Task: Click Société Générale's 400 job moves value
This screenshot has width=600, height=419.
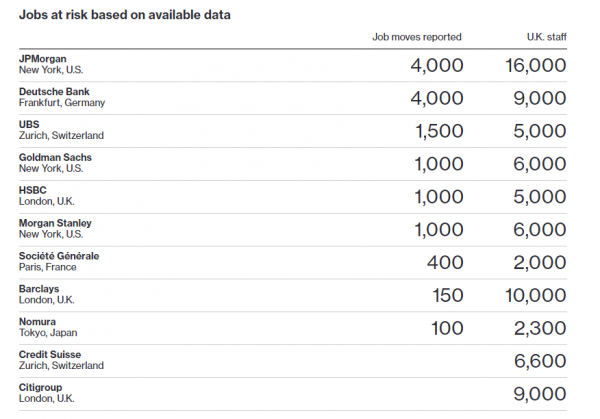Action: pos(445,262)
